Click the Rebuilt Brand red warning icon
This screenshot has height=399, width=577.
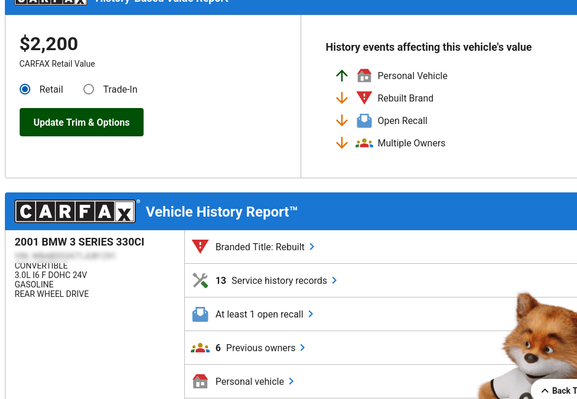coord(364,98)
